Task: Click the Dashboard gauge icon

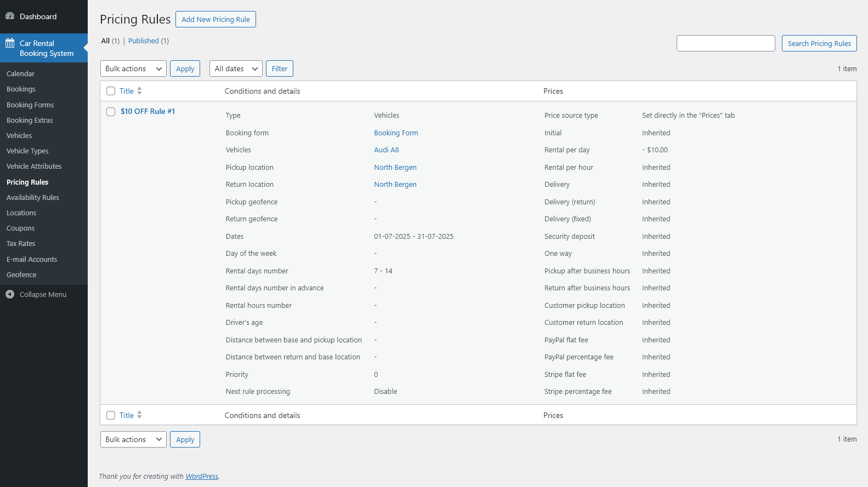Action: click(x=10, y=16)
